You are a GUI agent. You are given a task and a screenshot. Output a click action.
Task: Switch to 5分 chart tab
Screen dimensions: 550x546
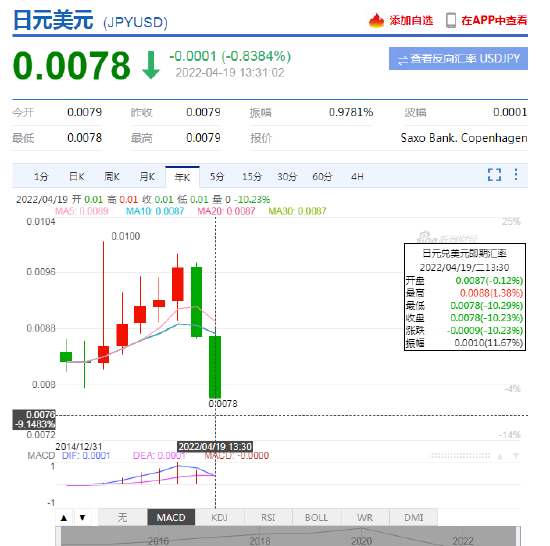point(217,176)
